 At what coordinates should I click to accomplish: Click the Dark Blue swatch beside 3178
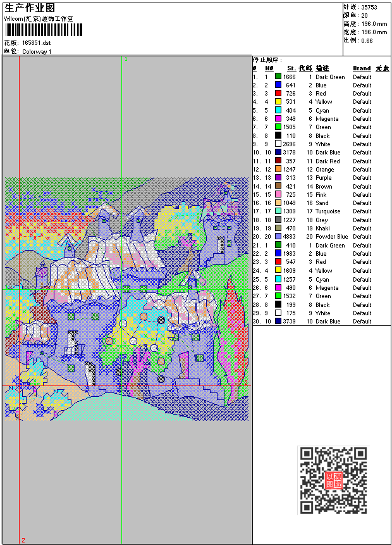pos(278,153)
